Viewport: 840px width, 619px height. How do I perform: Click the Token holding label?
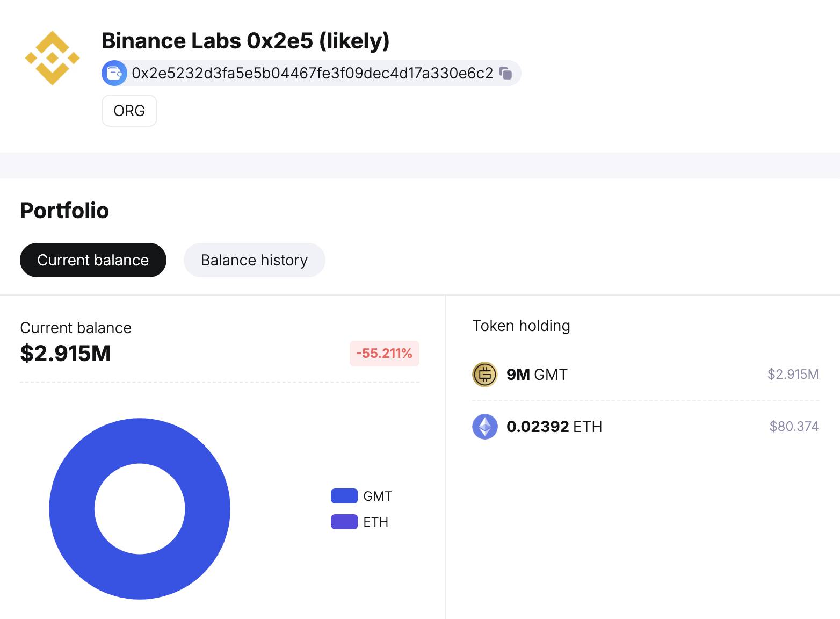coord(521,326)
